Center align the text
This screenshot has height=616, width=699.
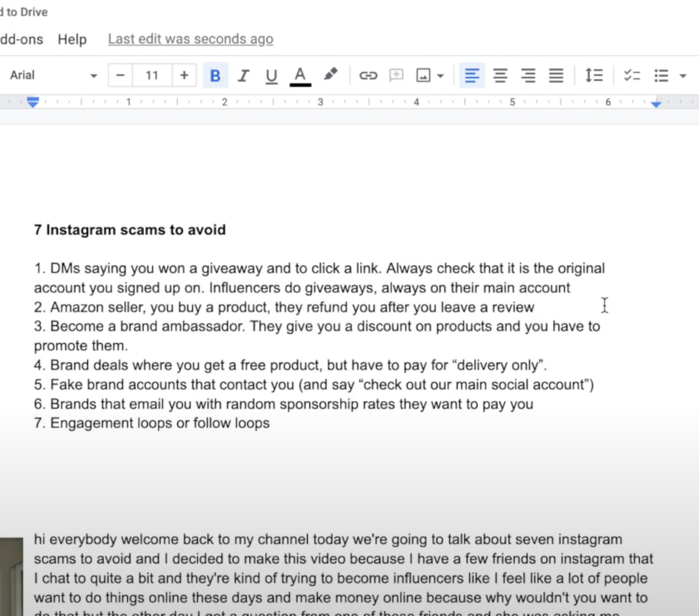(x=500, y=75)
